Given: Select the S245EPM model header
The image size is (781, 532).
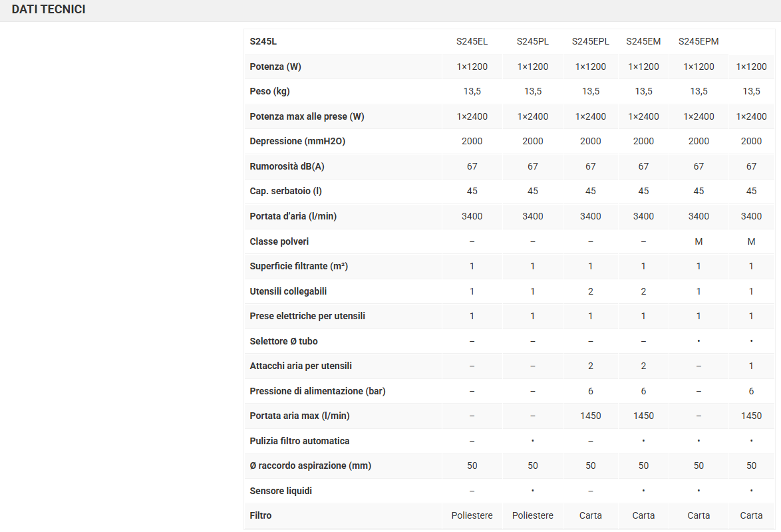Looking at the screenshot, I should tap(699, 41).
